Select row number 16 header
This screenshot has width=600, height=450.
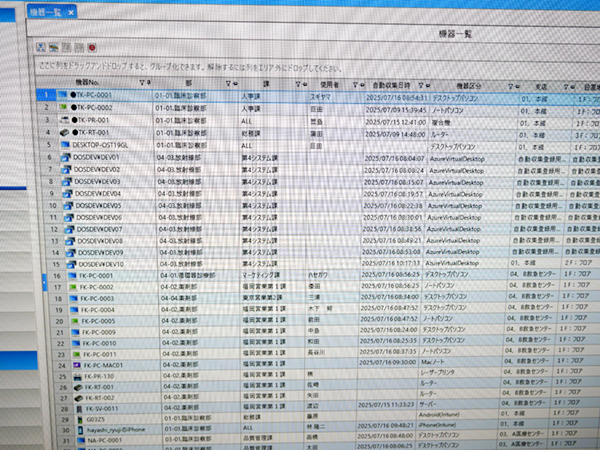point(57,276)
